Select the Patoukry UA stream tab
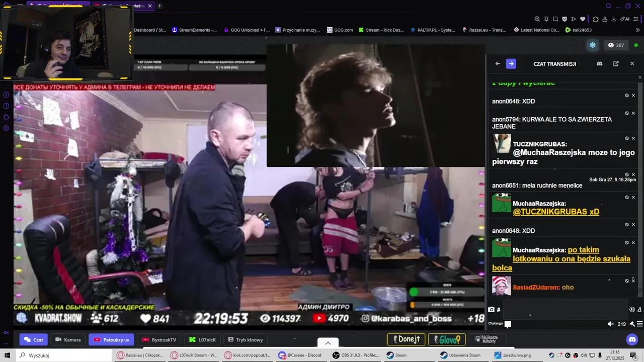Viewport: 644px width, 362px height. click(111, 340)
